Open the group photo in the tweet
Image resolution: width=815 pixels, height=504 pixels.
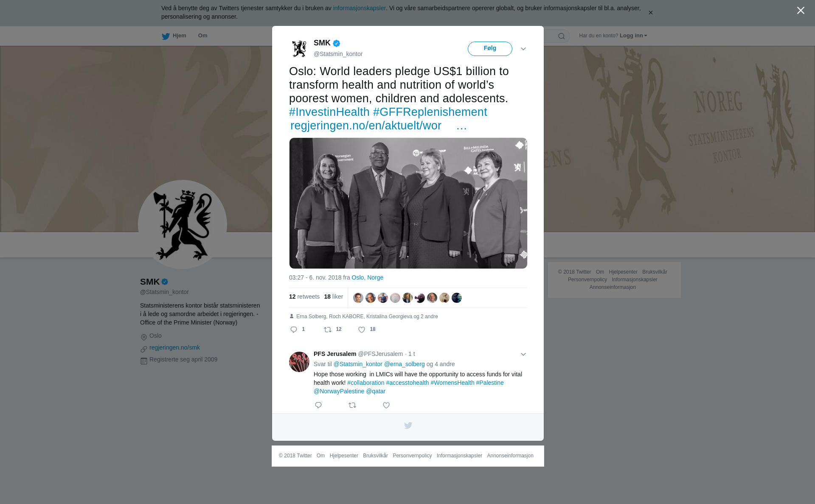[x=408, y=203]
